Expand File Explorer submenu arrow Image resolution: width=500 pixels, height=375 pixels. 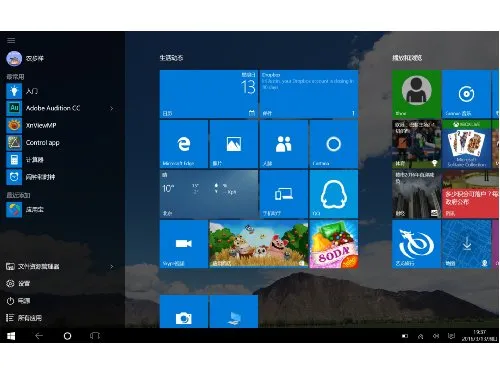pos(112,266)
